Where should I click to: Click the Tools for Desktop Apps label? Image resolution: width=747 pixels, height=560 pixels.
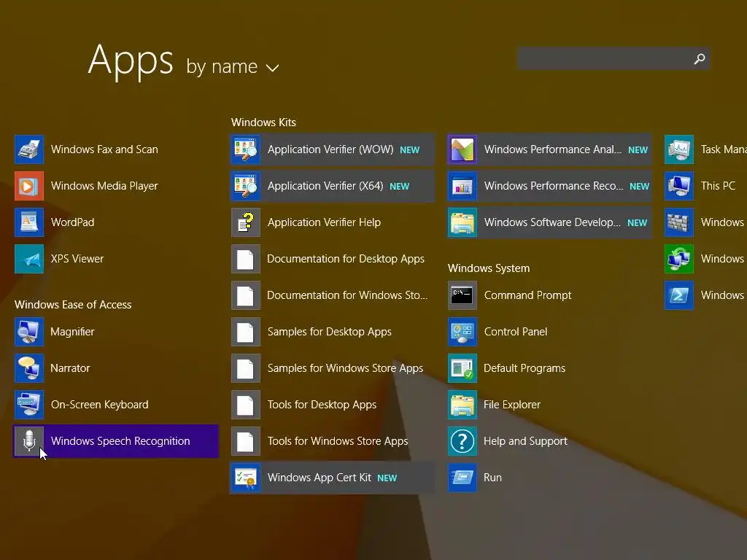[322, 405]
